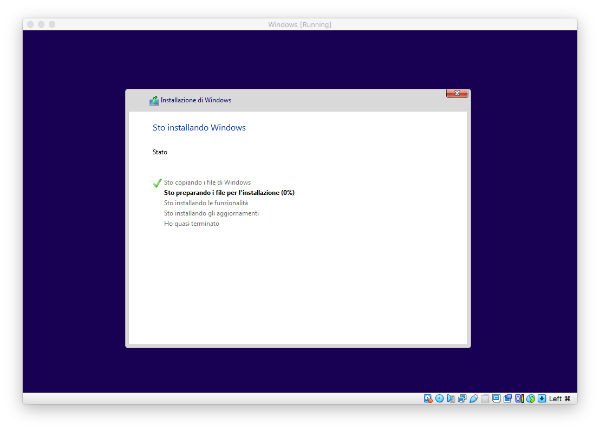Click 'Ho quasi terminato' step
This screenshot has height=431, width=600.
coord(191,224)
